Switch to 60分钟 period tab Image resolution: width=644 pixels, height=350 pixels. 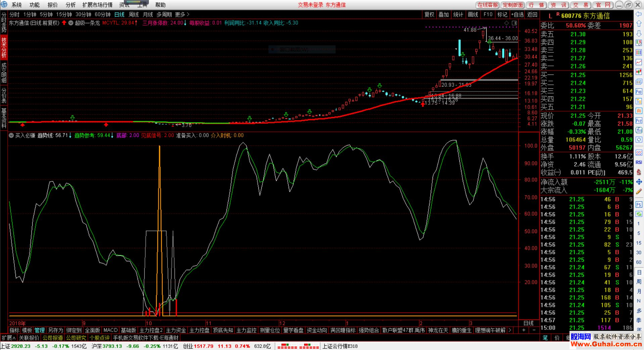click(x=102, y=14)
